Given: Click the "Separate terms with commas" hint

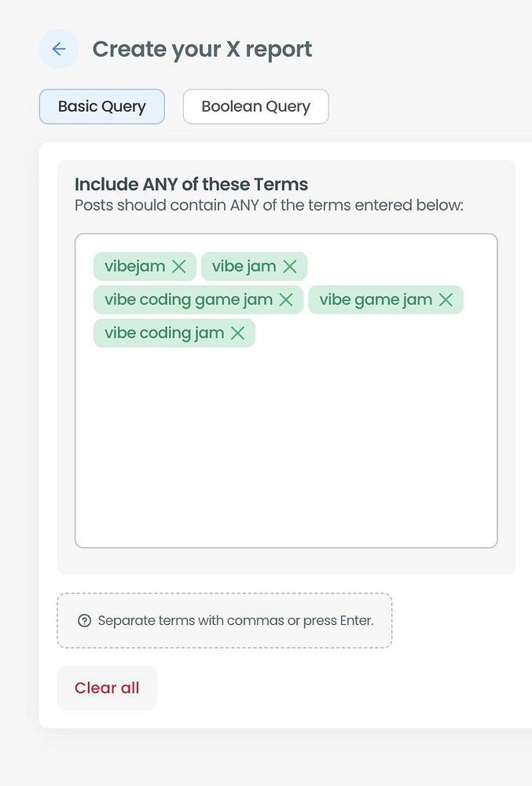Looking at the screenshot, I should pos(236,621).
